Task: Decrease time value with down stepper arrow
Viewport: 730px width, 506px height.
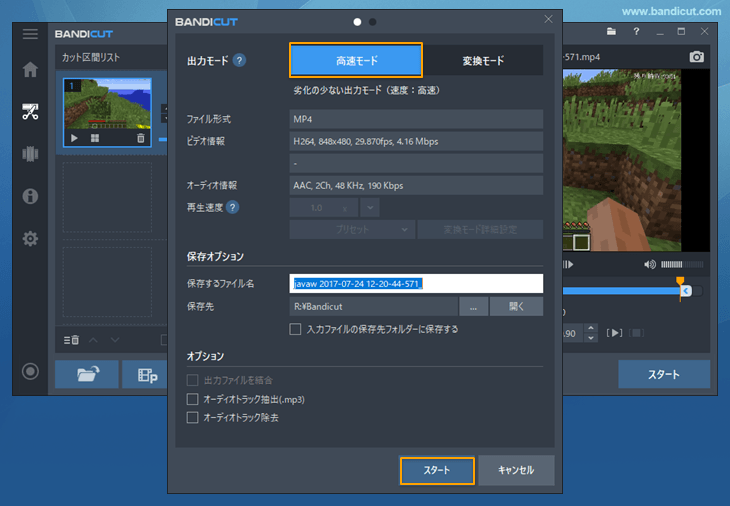Action: tap(591, 338)
